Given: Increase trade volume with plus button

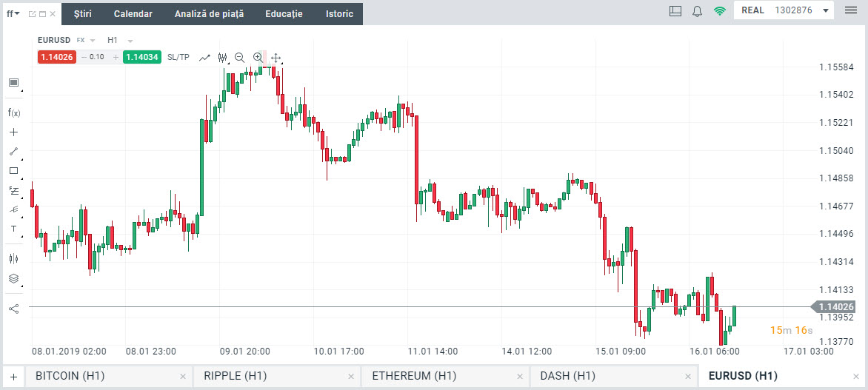Looking at the screenshot, I should click(x=116, y=57).
